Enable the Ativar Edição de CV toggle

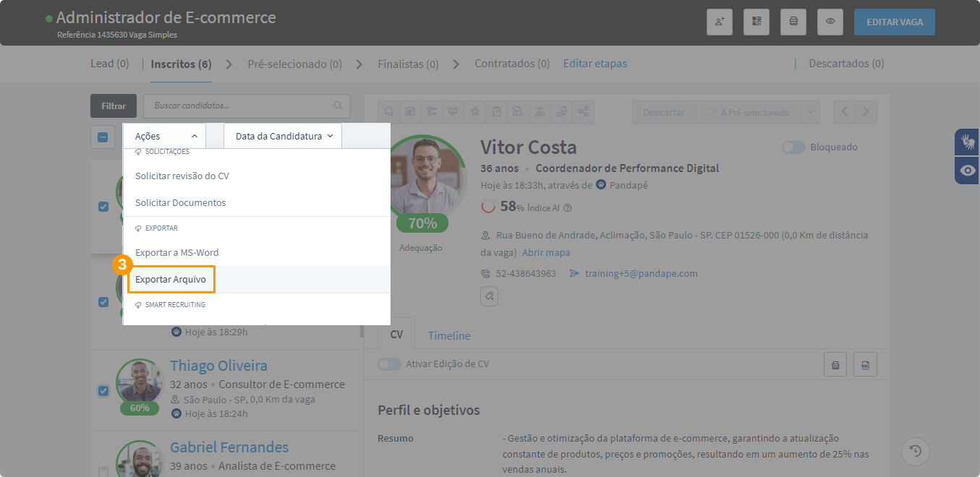point(389,364)
